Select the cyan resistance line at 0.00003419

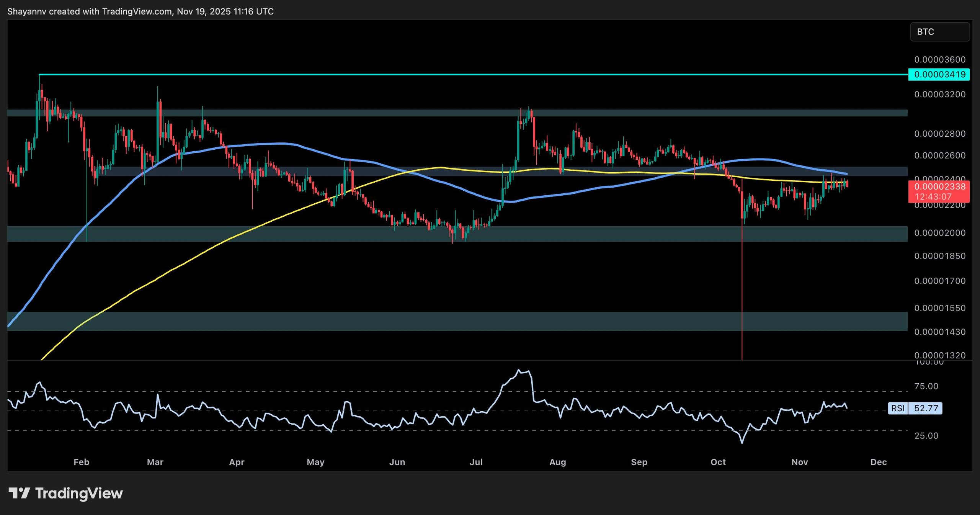click(x=459, y=74)
